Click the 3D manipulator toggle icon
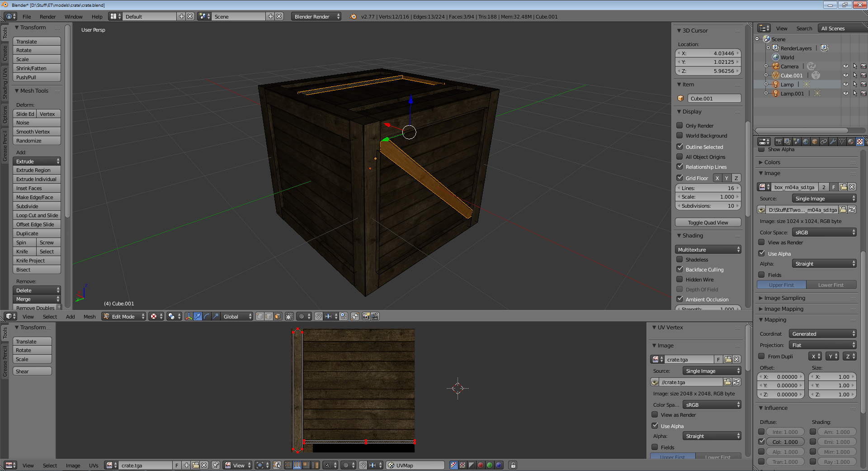Screen dimensions: 868x471 pyautogui.click(x=189, y=316)
